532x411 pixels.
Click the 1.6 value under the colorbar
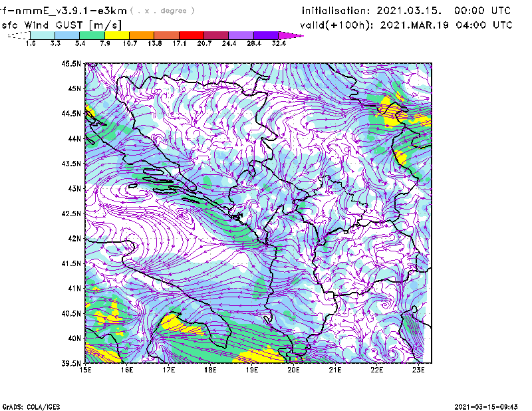click(31, 43)
